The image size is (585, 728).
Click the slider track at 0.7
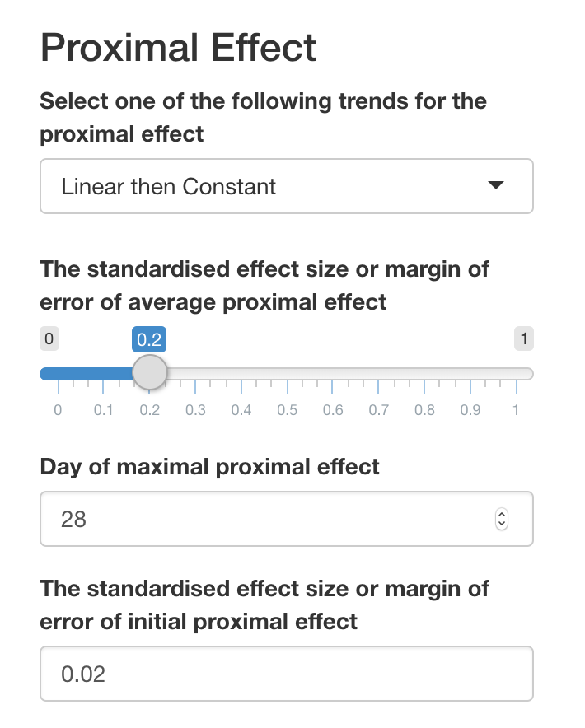[379, 374]
